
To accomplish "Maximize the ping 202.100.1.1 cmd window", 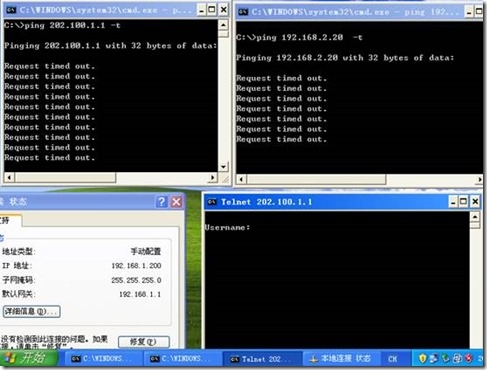I will [212, 10].
